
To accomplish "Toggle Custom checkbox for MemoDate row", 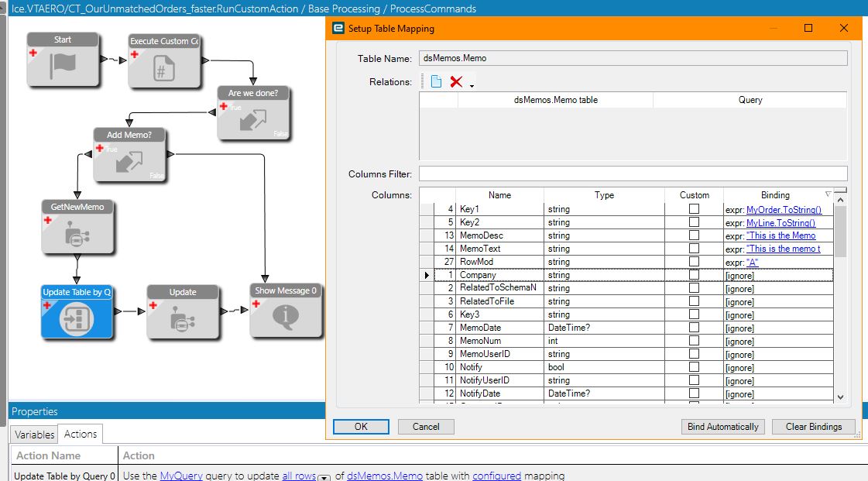I will [x=694, y=327].
